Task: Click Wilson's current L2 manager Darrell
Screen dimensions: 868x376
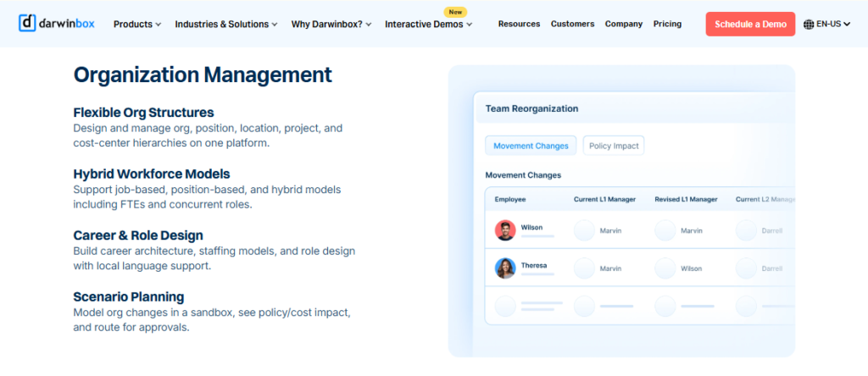Action: (x=771, y=230)
